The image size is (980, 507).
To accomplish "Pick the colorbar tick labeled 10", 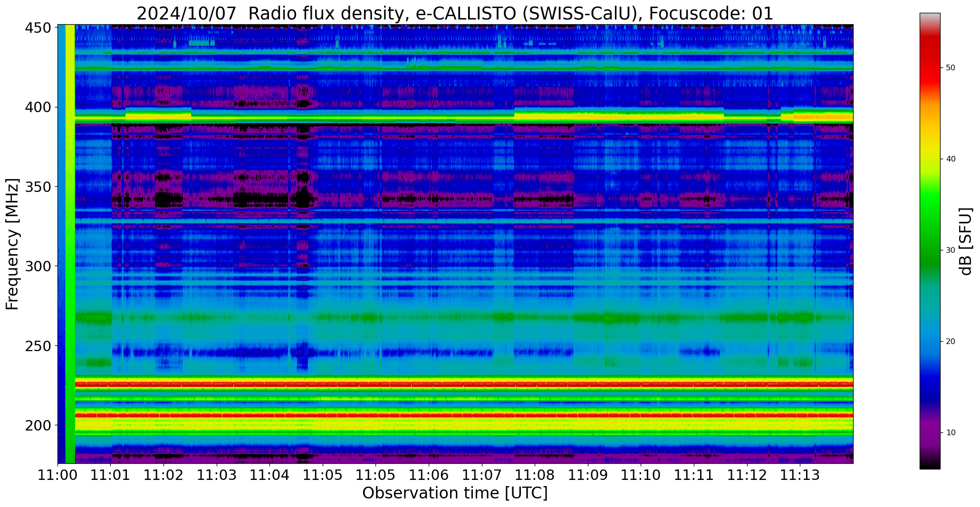I will pyautogui.click(x=951, y=433).
